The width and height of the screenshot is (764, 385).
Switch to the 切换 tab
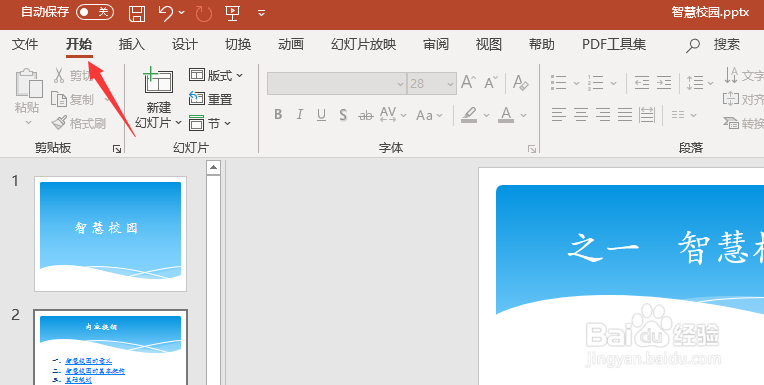[x=238, y=44]
